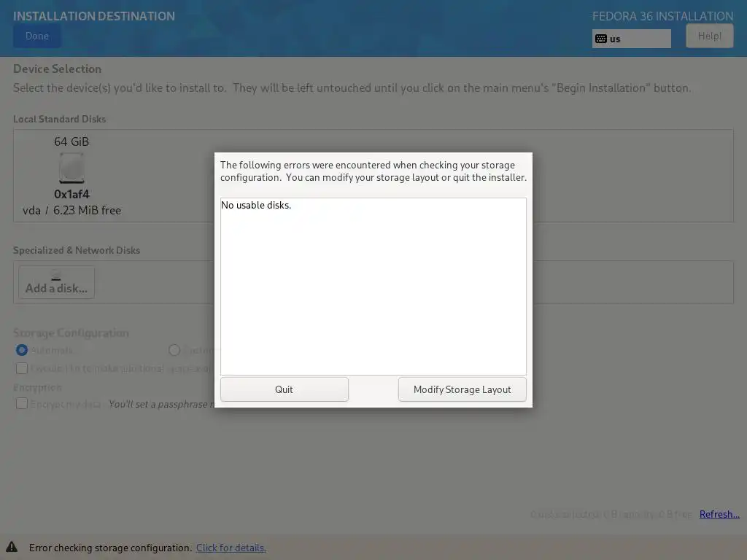Viewport: 747px width, 560px height.
Task: Click the Done button
Action: tap(37, 36)
